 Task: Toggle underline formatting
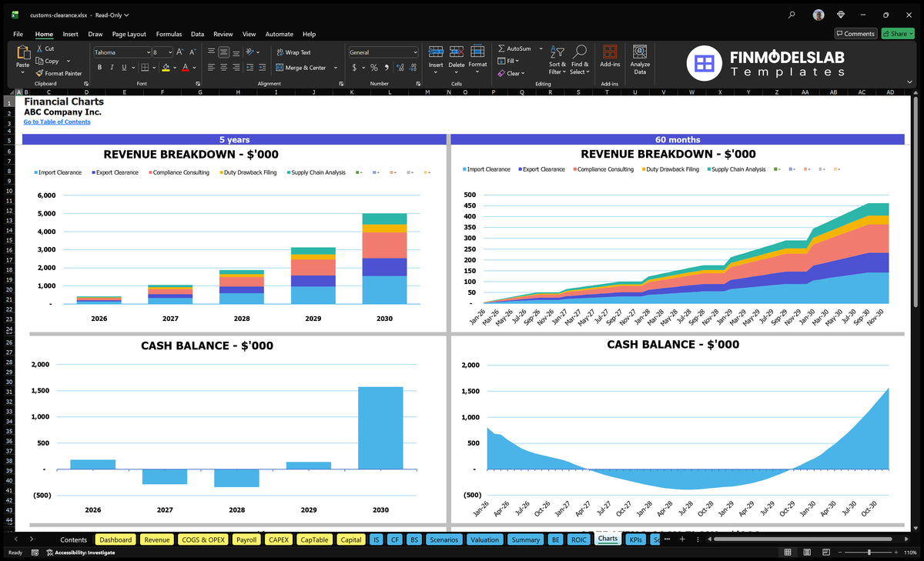(x=124, y=68)
